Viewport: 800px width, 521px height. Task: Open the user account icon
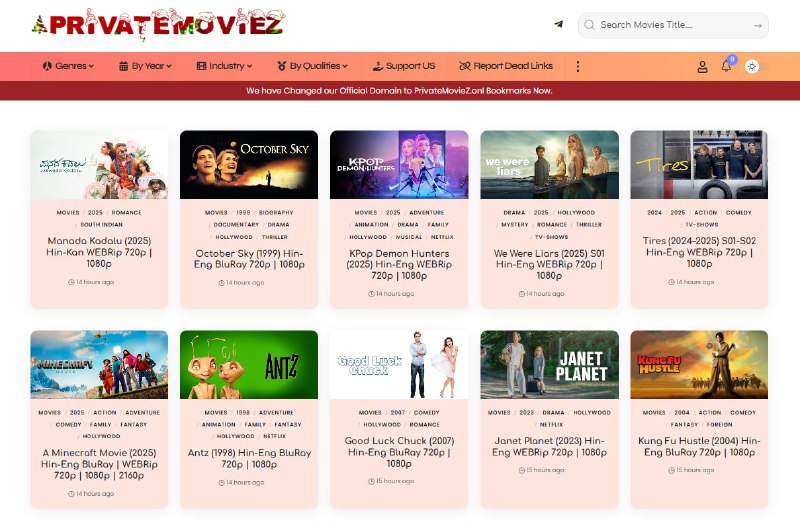[703, 66]
